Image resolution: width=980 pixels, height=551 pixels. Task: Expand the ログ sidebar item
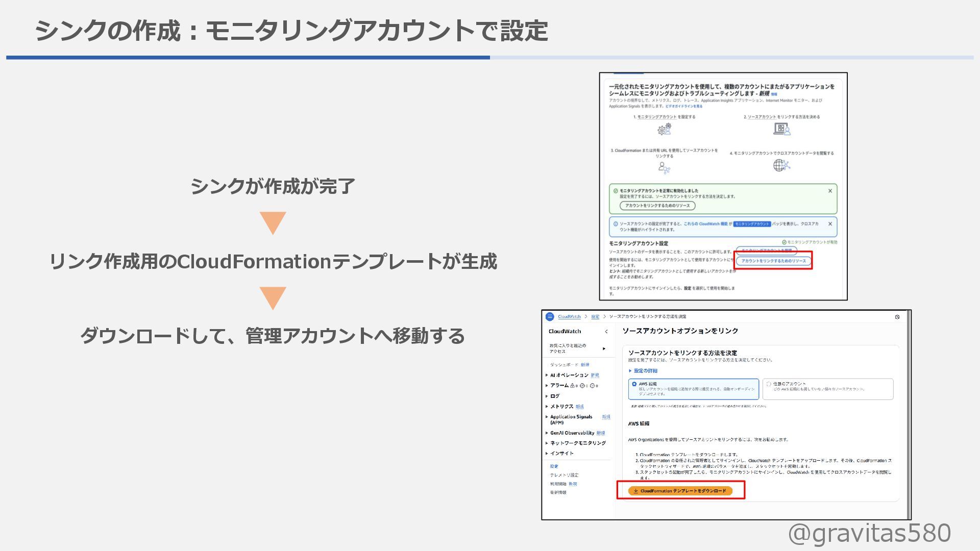point(554,396)
